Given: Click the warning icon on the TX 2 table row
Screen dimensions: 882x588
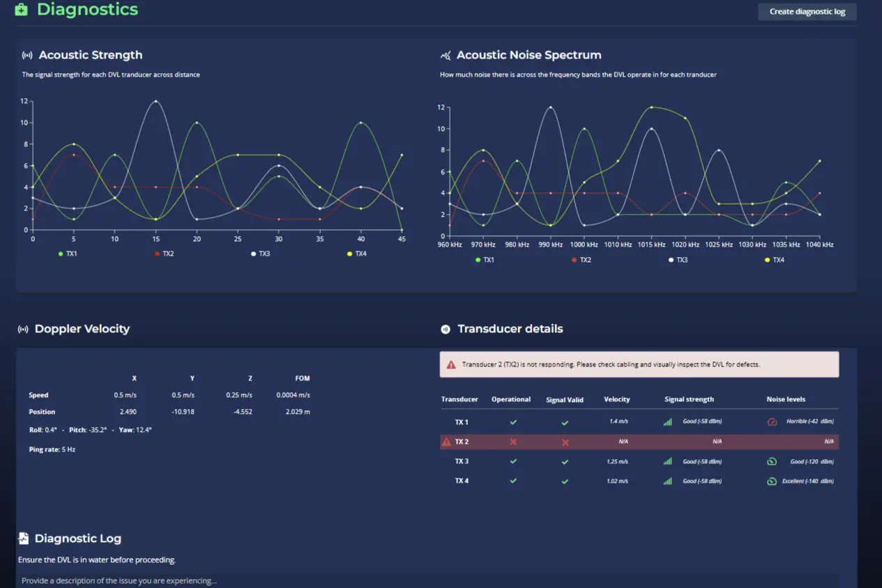Looking at the screenshot, I should 446,442.
